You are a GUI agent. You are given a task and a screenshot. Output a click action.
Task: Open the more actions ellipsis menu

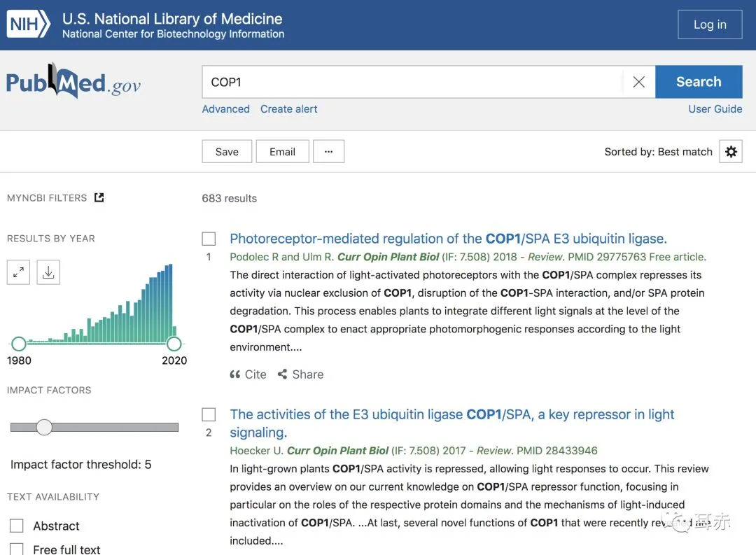(x=328, y=152)
